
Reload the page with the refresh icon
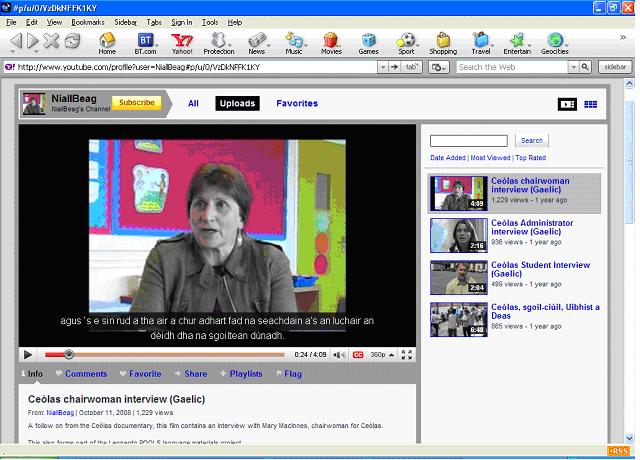coord(73,42)
